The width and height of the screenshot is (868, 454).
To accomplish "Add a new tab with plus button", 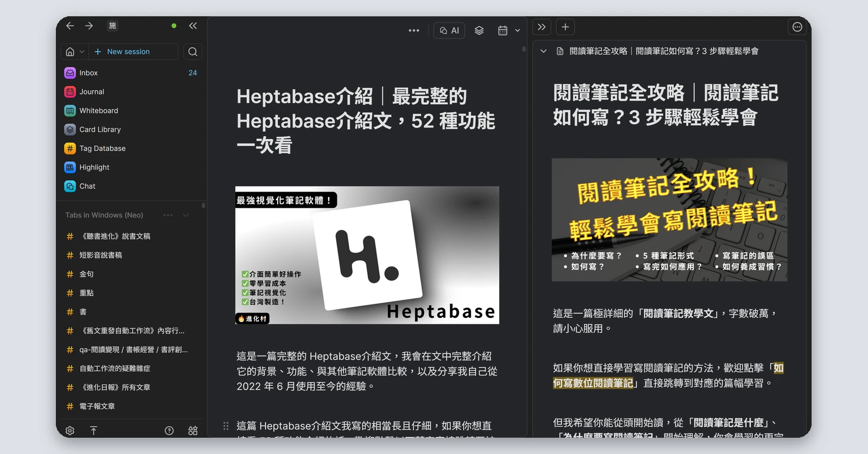I will pos(565,27).
